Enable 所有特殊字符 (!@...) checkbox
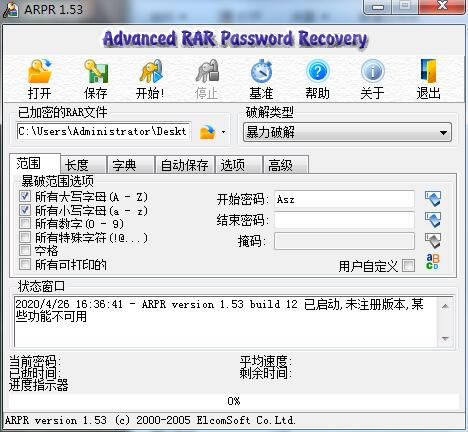This screenshot has height=432, width=468. pyautogui.click(x=25, y=237)
